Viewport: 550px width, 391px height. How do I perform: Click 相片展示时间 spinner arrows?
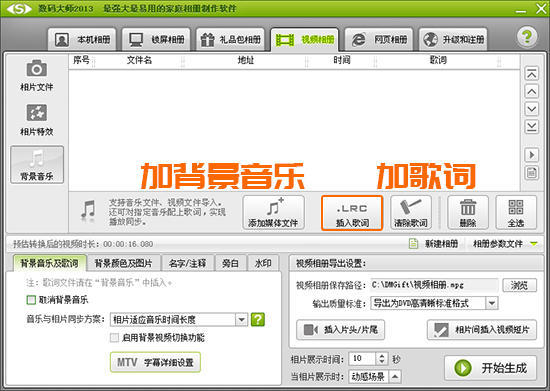click(x=381, y=359)
